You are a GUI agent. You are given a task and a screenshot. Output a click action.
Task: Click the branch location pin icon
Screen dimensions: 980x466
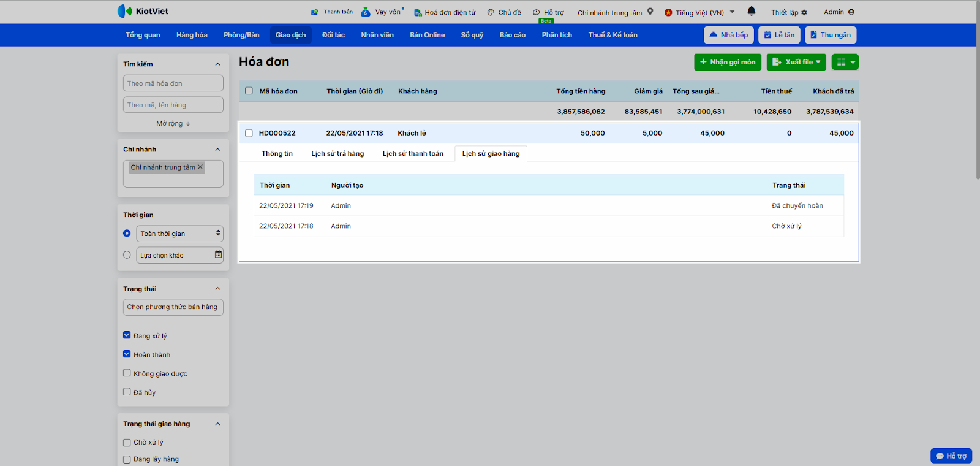click(650, 12)
